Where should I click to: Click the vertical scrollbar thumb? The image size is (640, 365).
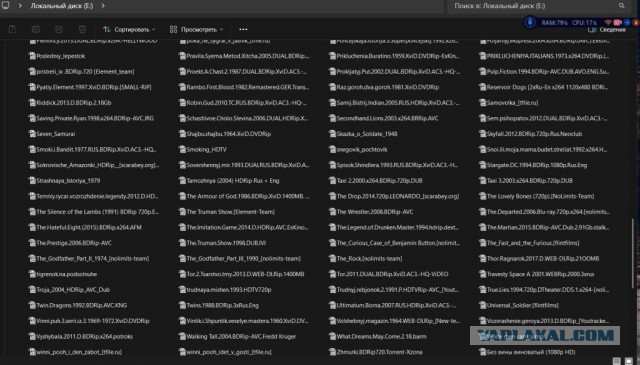click(633, 253)
